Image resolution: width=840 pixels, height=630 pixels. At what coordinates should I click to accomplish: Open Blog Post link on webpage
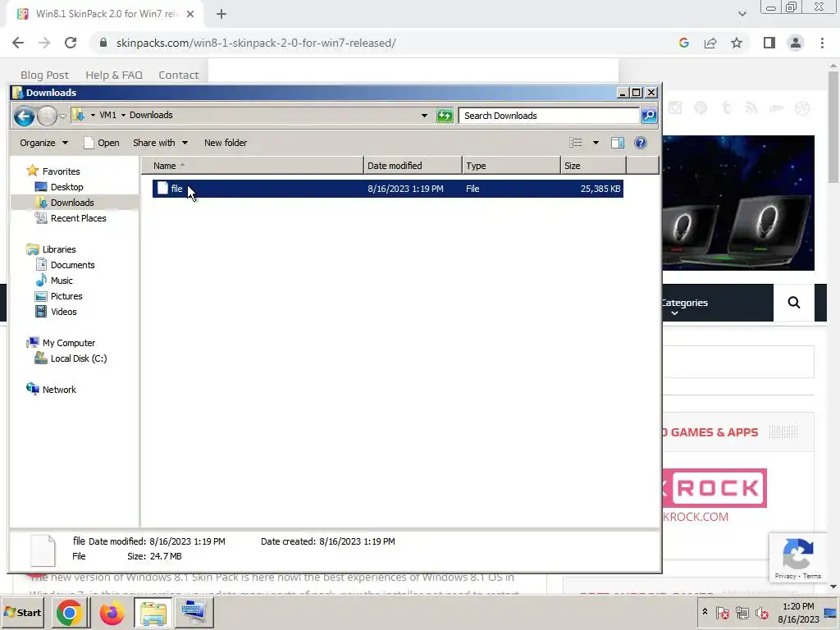(x=44, y=75)
